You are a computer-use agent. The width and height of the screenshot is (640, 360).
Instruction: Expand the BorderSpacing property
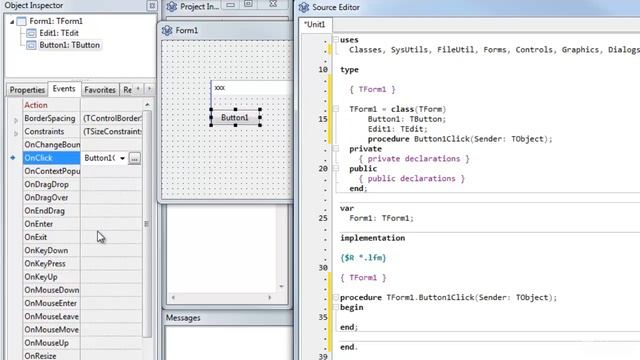point(16,120)
